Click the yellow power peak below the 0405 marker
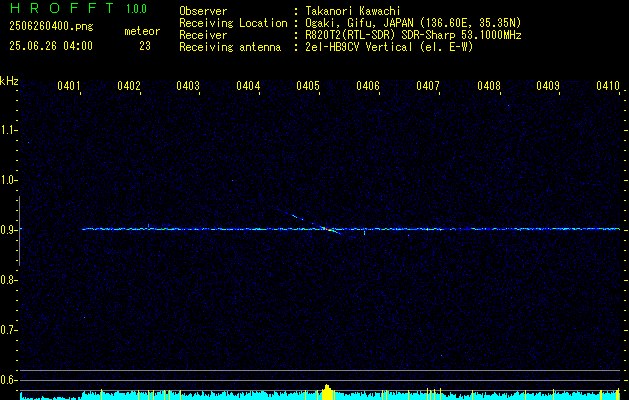 327,392
